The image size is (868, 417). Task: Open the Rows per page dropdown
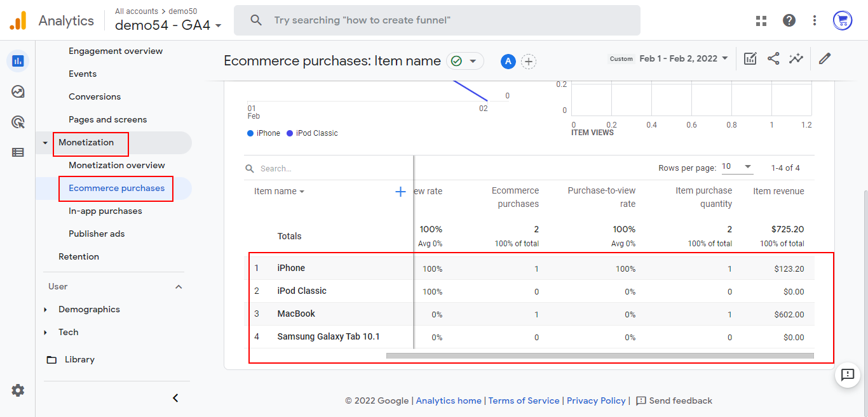pyautogui.click(x=737, y=167)
